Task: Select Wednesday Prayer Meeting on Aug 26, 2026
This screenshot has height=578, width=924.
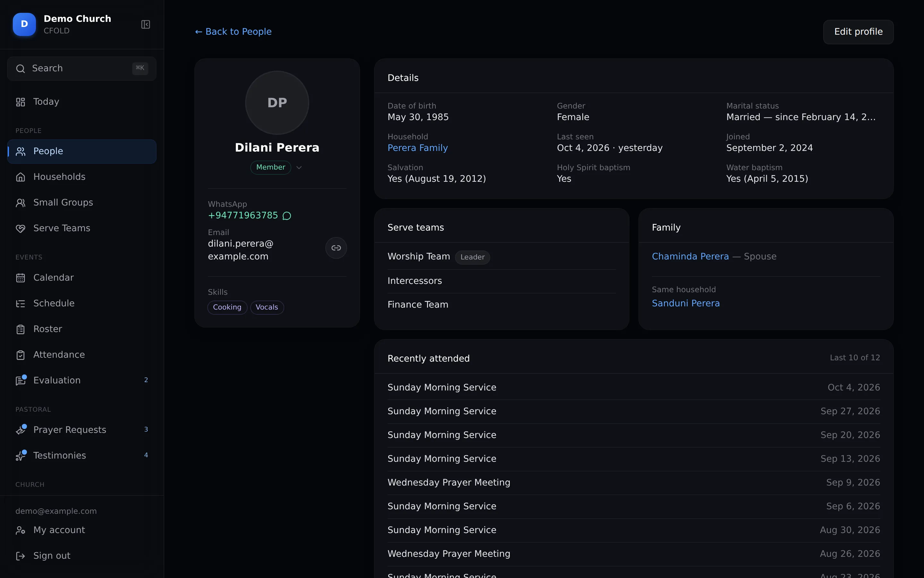Action: [633, 554]
